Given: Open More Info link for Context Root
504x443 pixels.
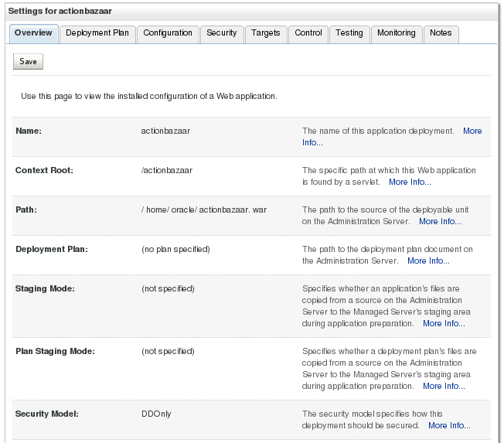Looking at the screenshot, I should tap(410, 182).
